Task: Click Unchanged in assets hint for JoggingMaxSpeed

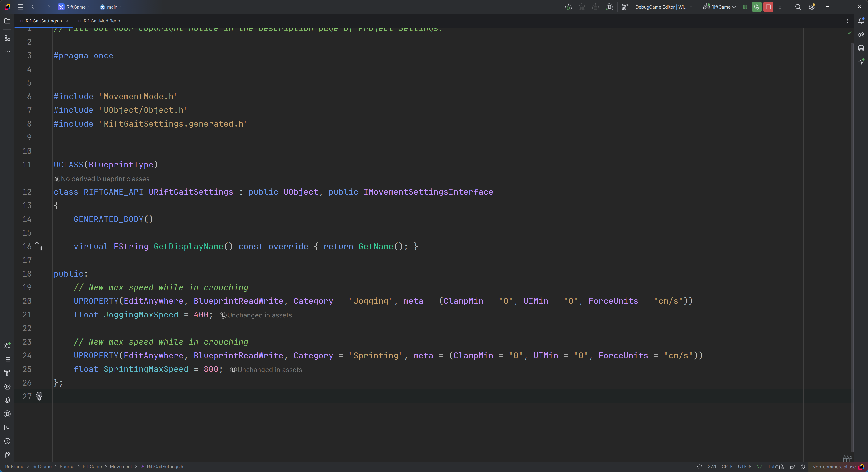Action: (x=256, y=315)
